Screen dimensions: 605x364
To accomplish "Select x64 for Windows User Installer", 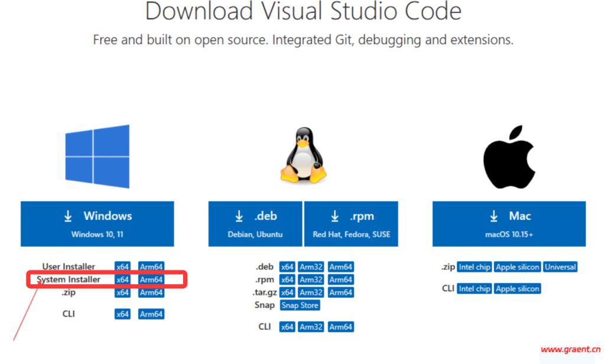I will (x=122, y=267).
